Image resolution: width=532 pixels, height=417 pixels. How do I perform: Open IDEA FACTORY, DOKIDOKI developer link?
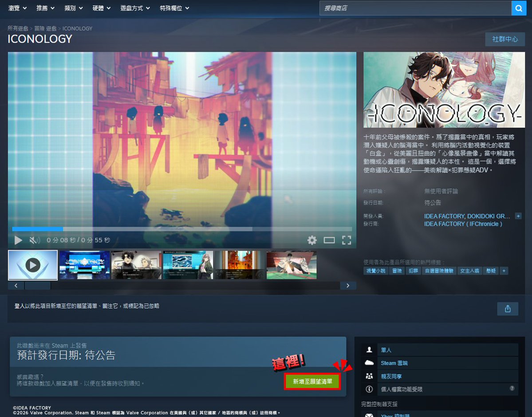point(467,216)
